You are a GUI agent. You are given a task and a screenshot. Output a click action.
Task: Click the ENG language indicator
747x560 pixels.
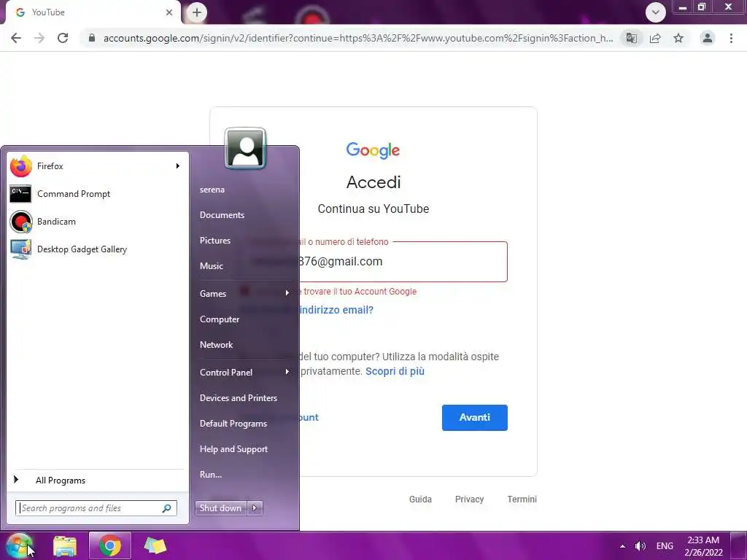point(665,546)
